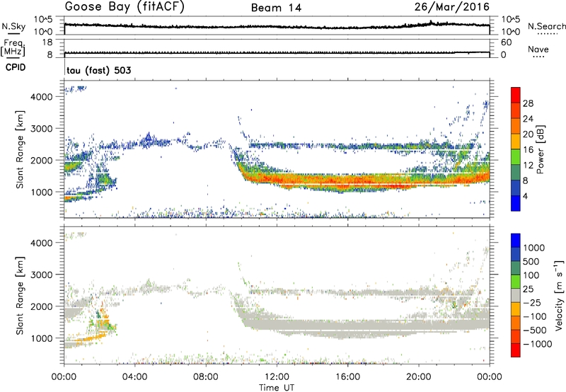Click the '3000' tick on velocity panel axis
Viewport: 566px width, 392px height.
(x=42, y=275)
